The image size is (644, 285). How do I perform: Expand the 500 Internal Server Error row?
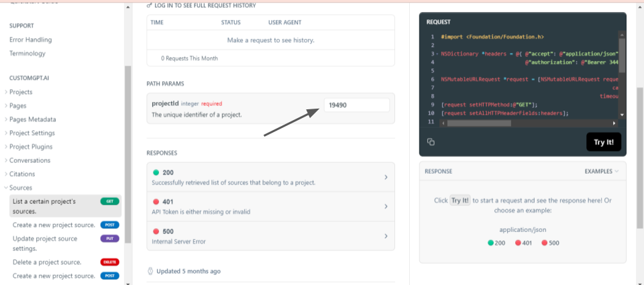coord(270,236)
